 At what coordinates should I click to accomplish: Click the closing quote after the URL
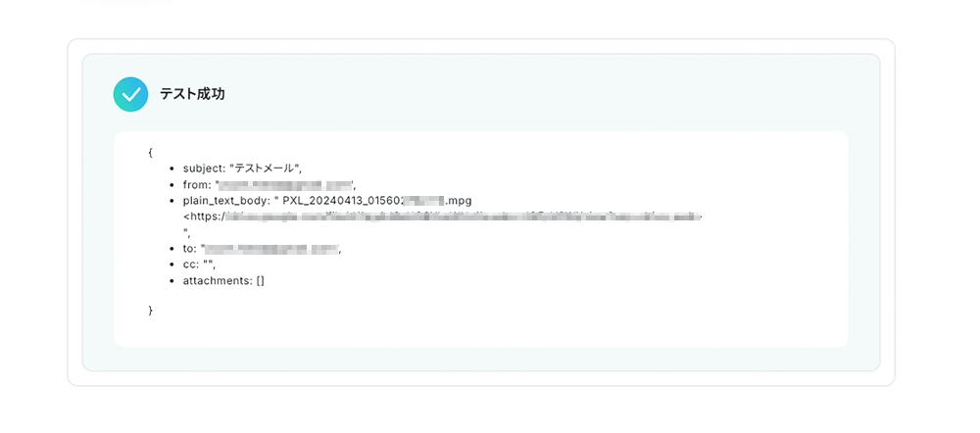pyautogui.click(x=185, y=232)
